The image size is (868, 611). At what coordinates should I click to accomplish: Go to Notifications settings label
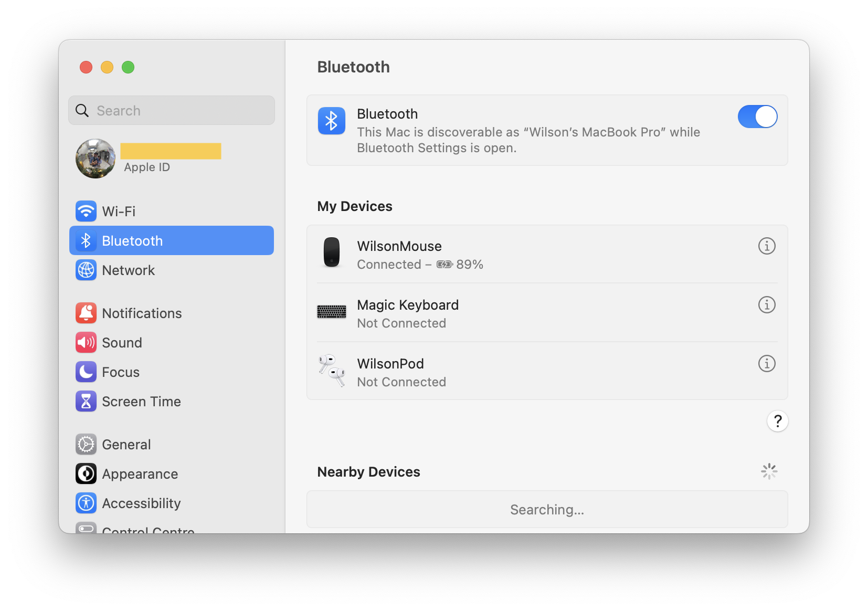[x=142, y=313]
